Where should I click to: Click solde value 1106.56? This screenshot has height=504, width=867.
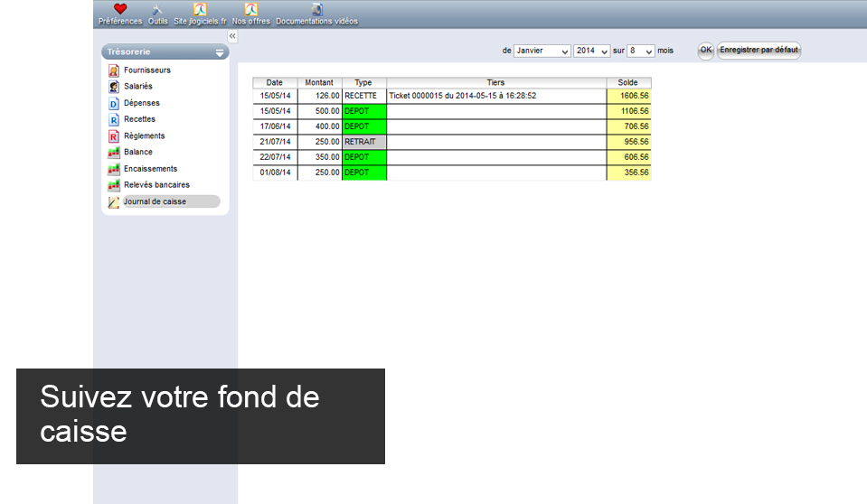point(628,111)
